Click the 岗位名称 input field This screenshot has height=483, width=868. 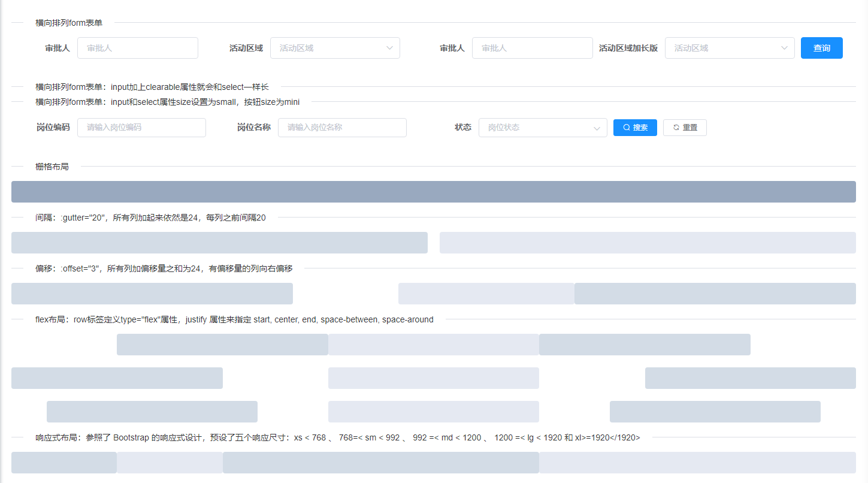342,128
